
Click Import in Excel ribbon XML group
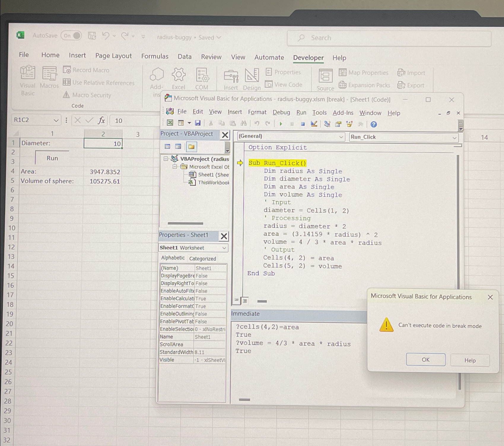(x=411, y=73)
